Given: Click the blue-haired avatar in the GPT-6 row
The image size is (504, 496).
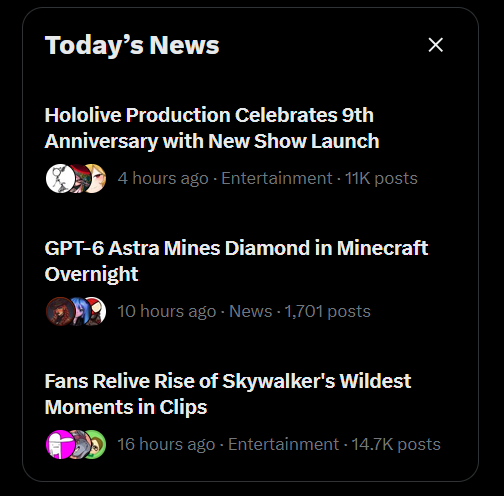Looking at the screenshot, I should coord(81,311).
